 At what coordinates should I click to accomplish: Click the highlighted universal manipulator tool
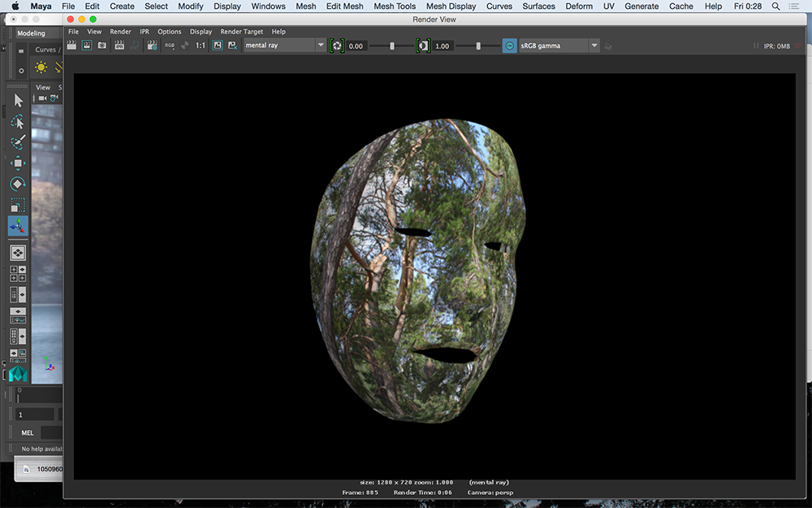tap(18, 227)
